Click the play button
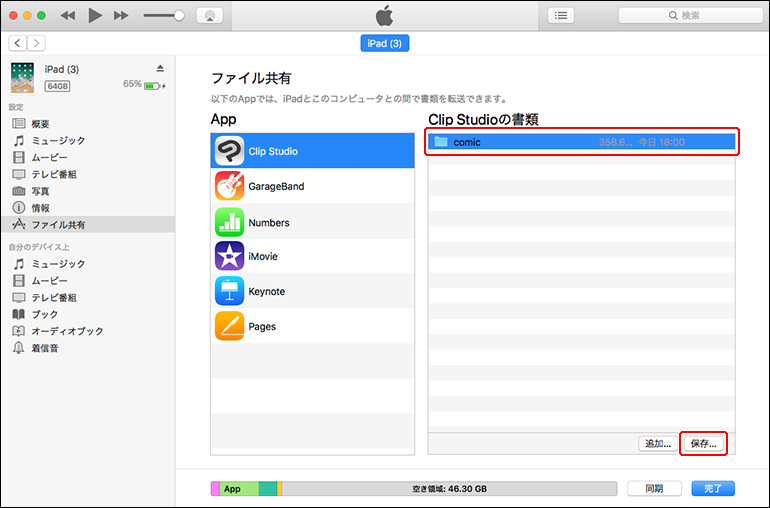 [x=95, y=15]
